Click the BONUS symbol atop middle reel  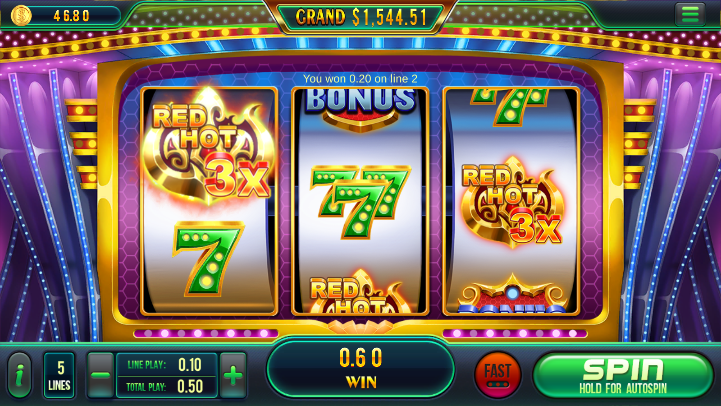(360, 109)
